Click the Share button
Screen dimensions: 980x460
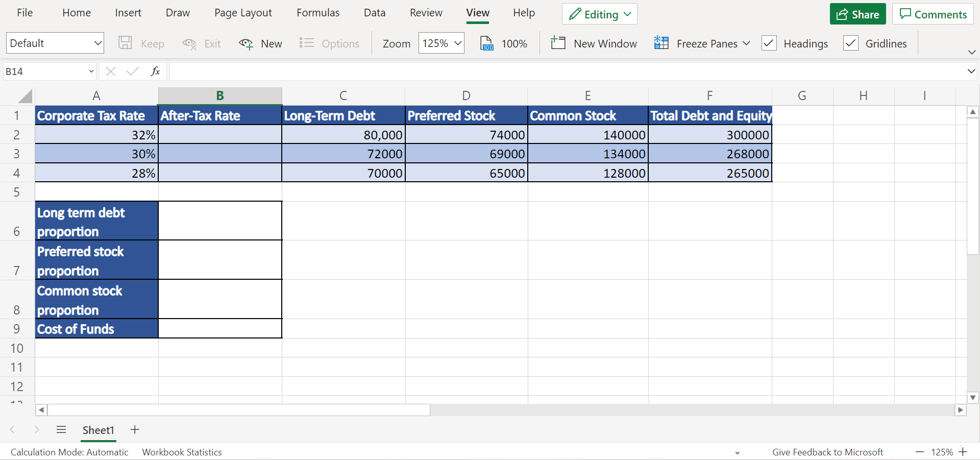[x=857, y=14]
